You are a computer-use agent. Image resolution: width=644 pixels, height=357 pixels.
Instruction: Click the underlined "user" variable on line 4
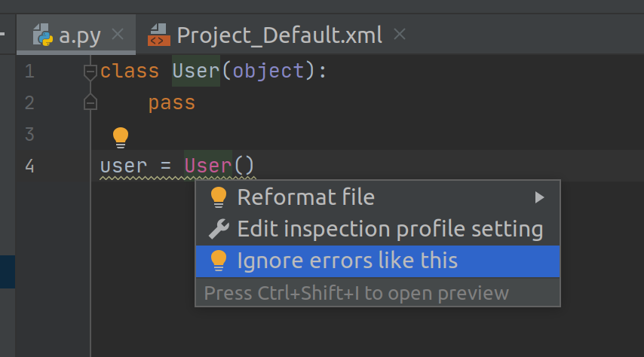123,166
